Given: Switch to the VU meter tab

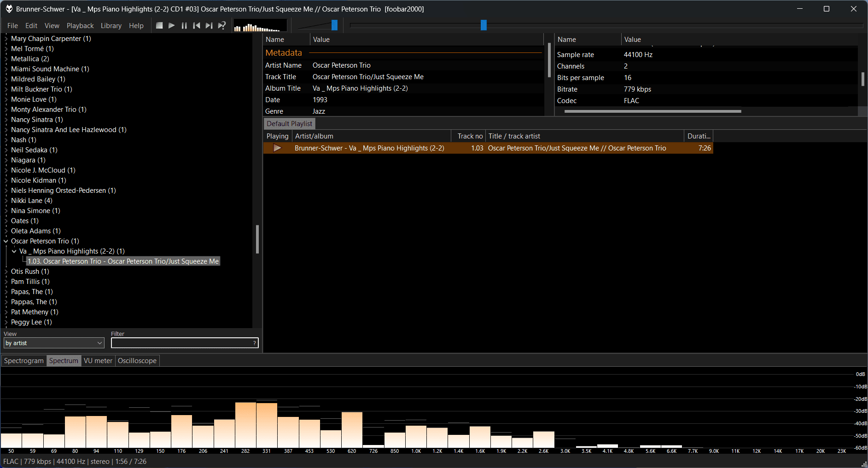Looking at the screenshot, I should (x=98, y=361).
